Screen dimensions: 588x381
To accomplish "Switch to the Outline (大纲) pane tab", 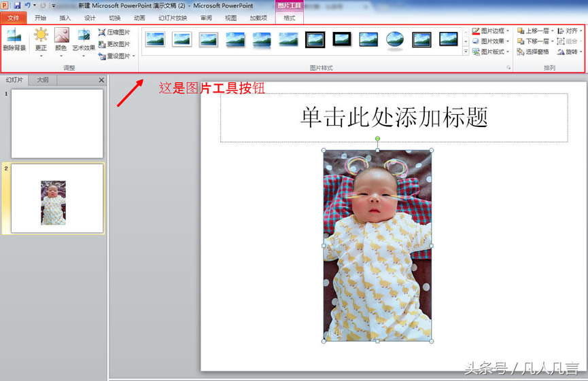I will (43, 80).
